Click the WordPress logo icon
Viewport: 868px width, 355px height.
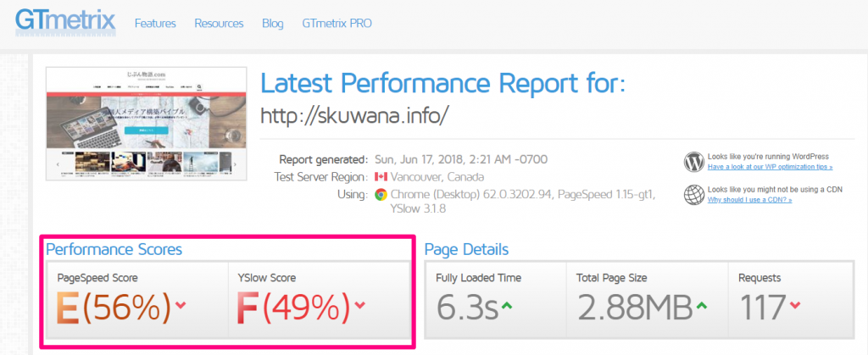tap(693, 162)
